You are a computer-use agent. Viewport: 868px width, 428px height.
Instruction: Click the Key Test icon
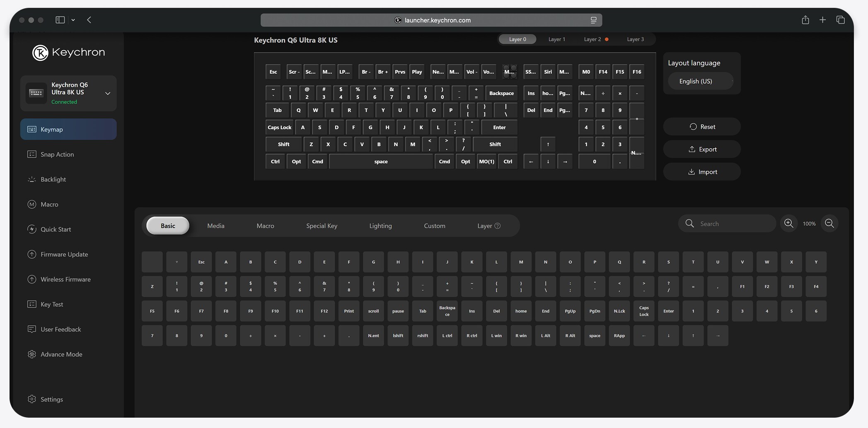32,304
